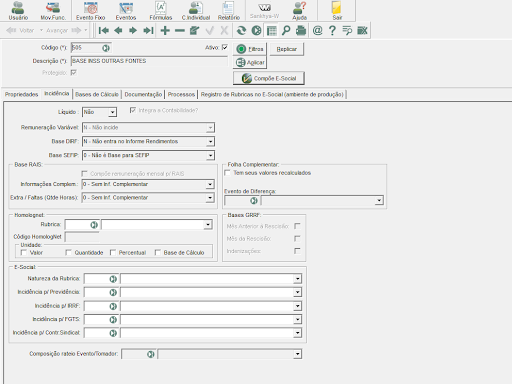Click into the Descrição text field
This screenshot has height=384, width=512.
click(149, 61)
